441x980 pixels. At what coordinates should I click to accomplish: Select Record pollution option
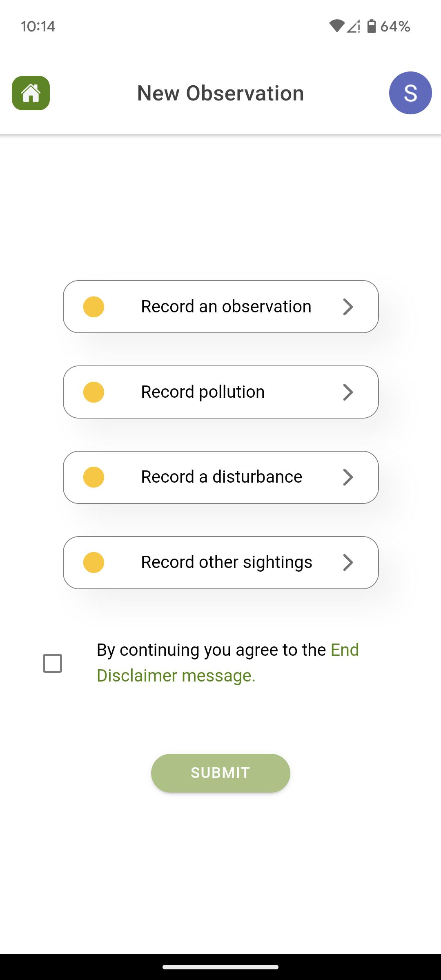coord(221,392)
